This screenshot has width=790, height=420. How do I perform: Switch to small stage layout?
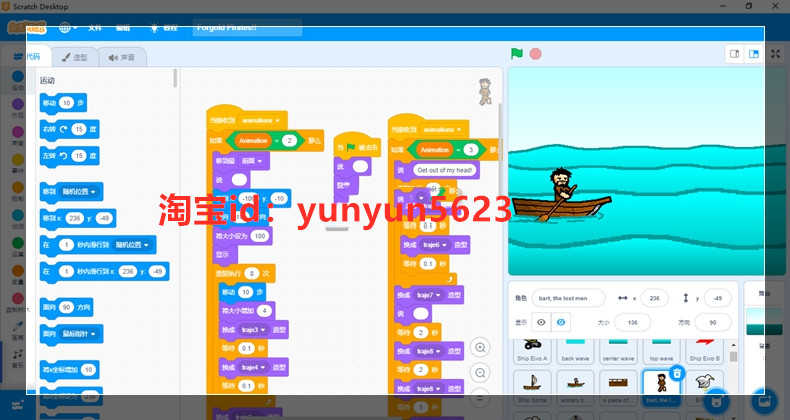coord(735,54)
